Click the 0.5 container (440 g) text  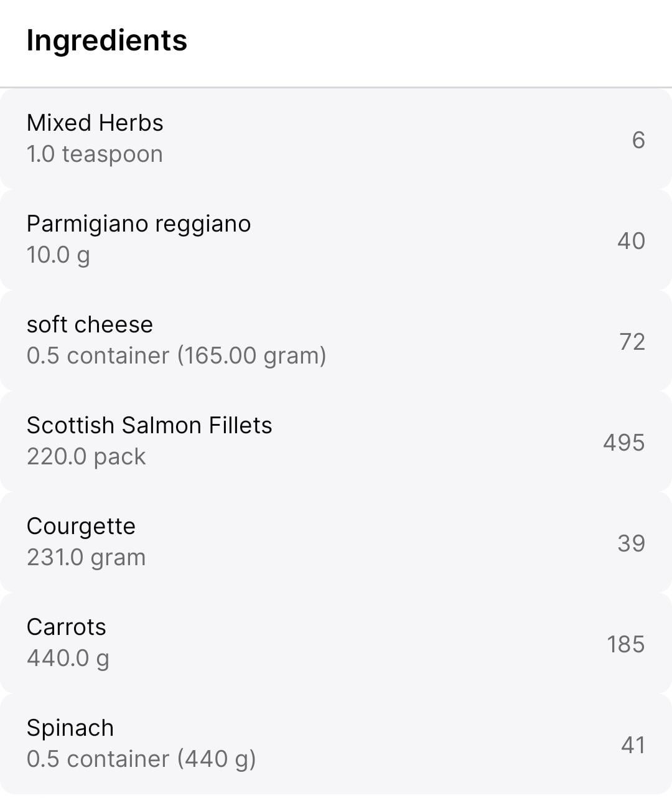141,759
